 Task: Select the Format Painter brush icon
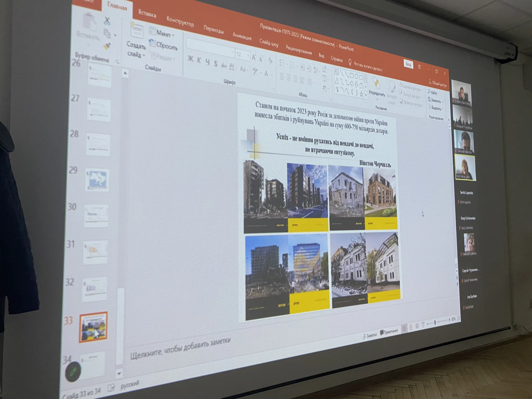(x=107, y=46)
